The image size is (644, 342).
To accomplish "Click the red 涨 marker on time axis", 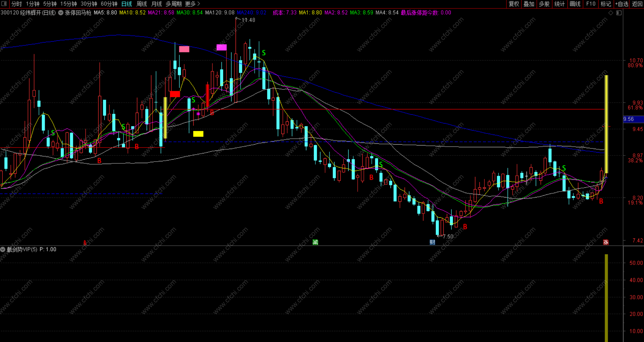I will [606, 242].
